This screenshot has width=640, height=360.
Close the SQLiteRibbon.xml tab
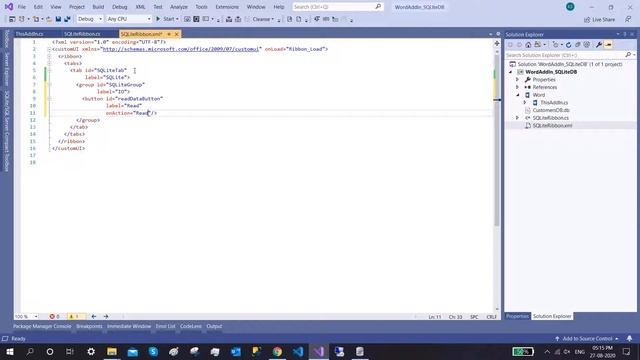coord(176,34)
